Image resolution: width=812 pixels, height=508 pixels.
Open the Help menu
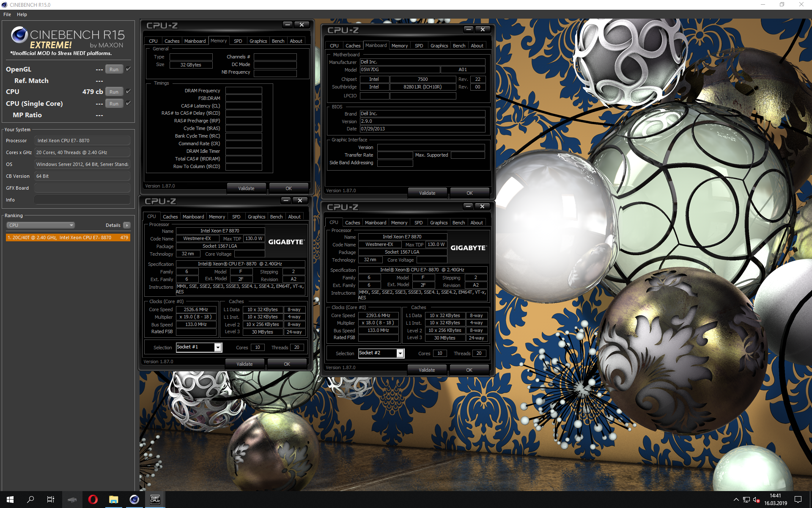(x=22, y=14)
